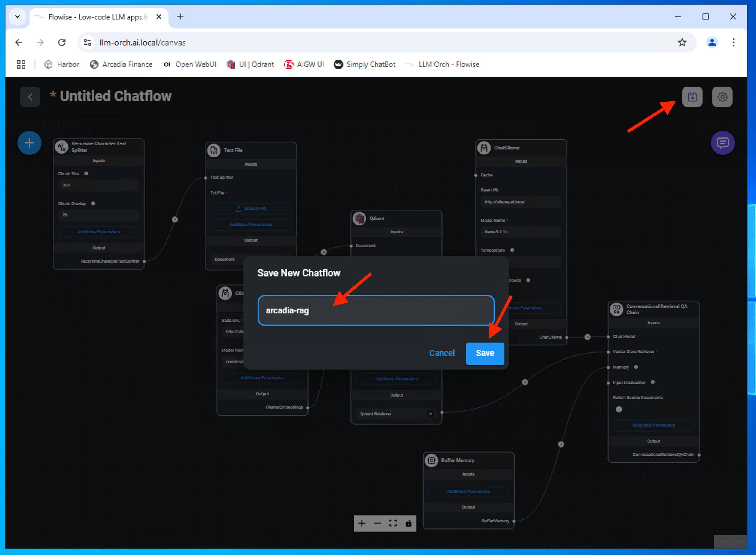The width and height of the screenshot is (756, 555).
Task: Open the Open WebUI bookmark
Action: [190, 64]
